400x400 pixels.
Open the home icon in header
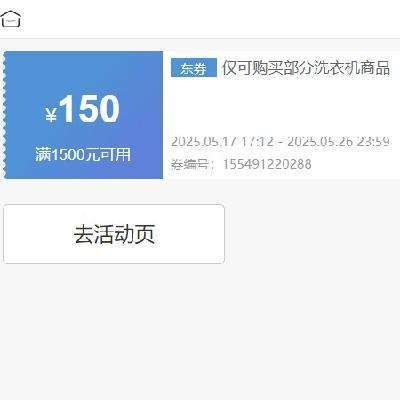11,19
